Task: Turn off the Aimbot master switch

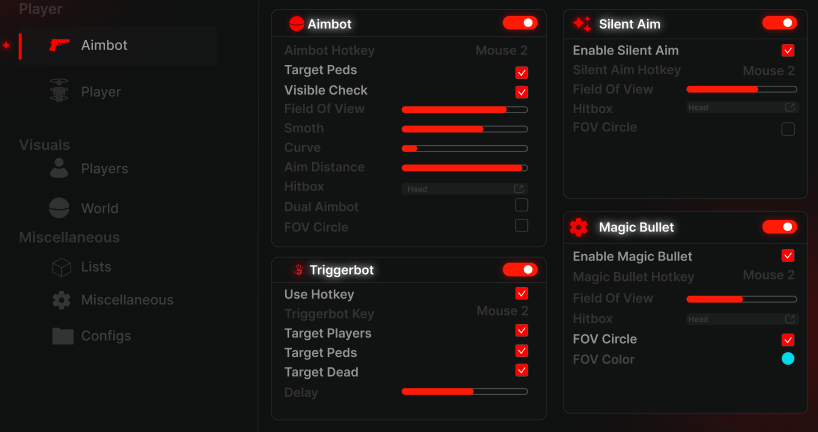Action: click(x=520, y=22)
